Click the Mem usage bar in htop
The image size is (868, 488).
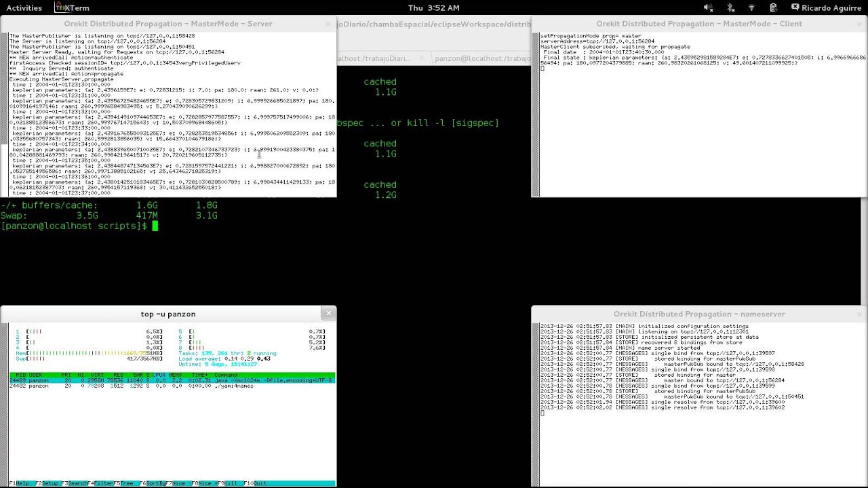click(89, 353)
